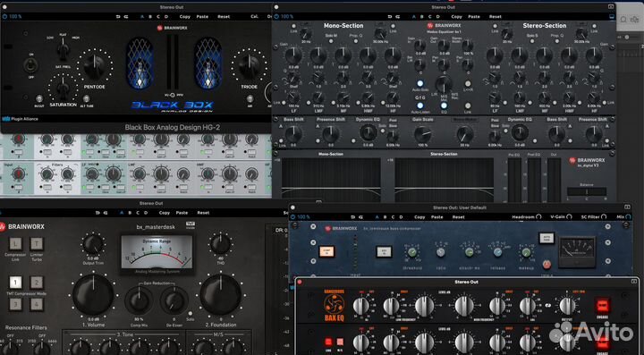Click the Pentode knob on Black Box
The image size is (644, 355).
click(95, 66)
